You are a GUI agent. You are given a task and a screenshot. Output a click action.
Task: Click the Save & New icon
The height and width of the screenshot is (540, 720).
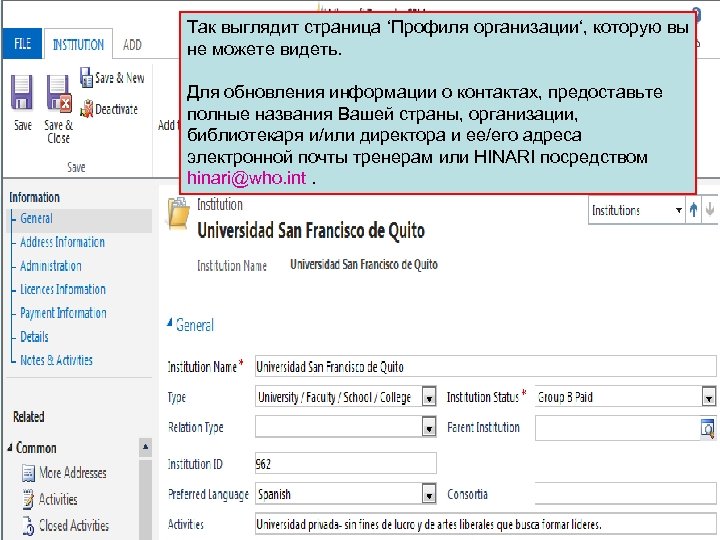click(86, 77)
